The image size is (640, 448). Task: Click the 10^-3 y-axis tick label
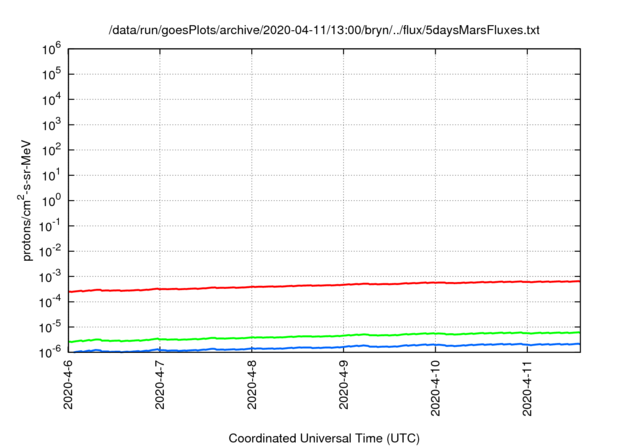pyautogui.click(x=50, y=277)
